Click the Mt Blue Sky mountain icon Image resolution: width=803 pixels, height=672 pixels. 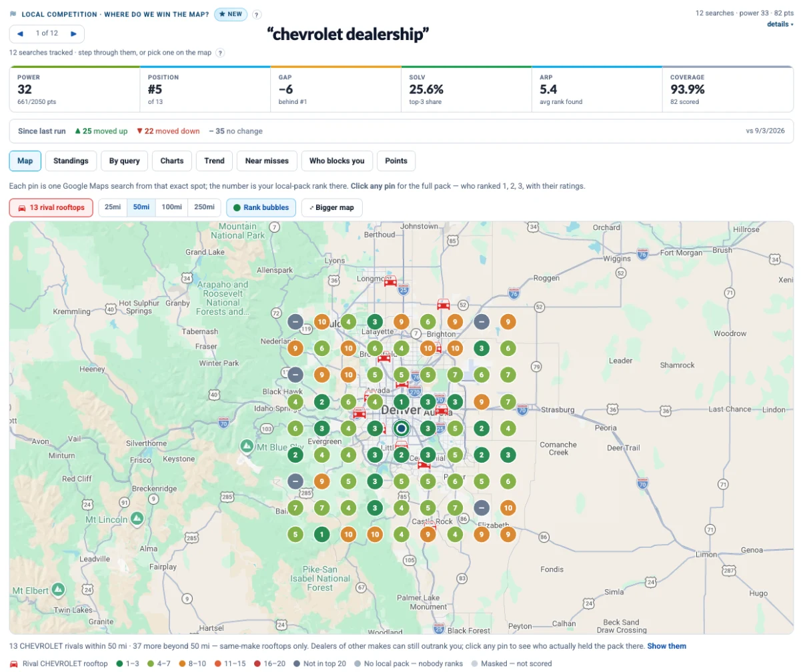click(246, 445)
